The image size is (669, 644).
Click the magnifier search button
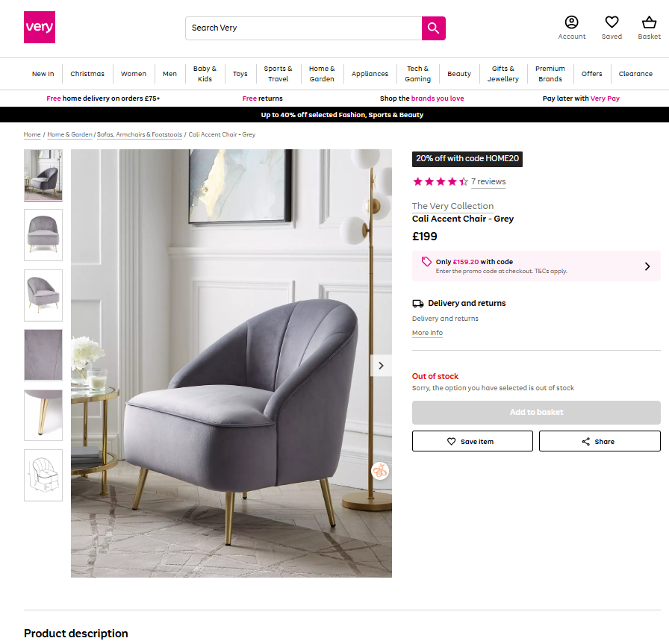click(434, 28)
